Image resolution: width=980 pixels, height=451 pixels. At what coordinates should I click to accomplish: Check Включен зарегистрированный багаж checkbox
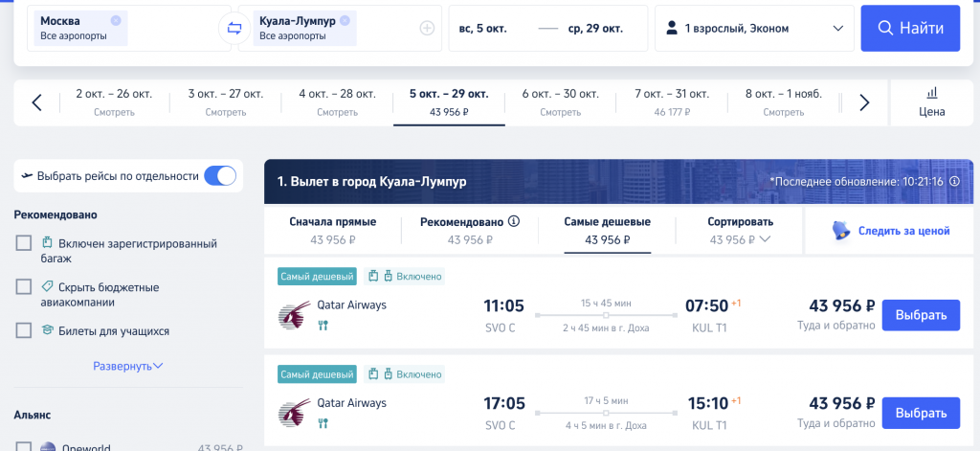pos(24,243)
